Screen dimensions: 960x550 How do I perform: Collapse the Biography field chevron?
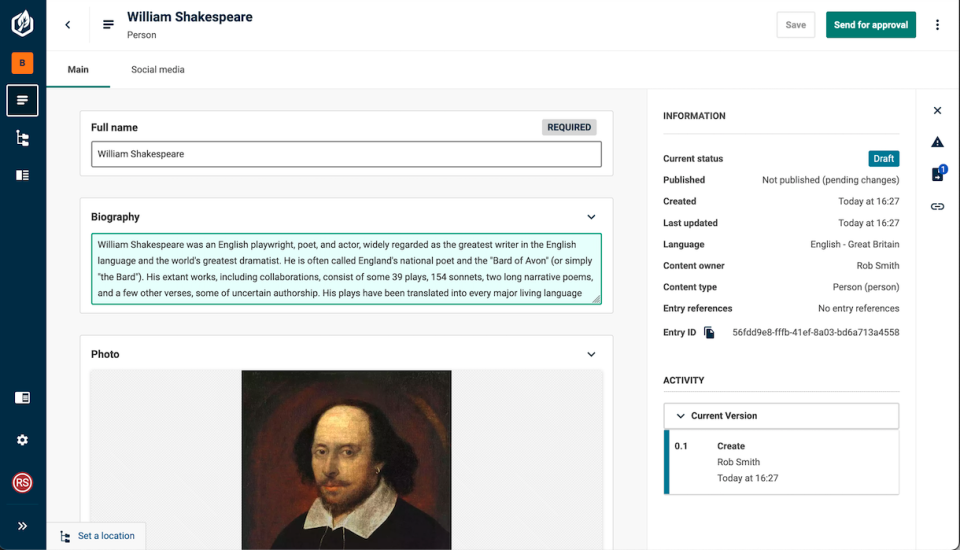pyautogui.click(x=591, y=217)
